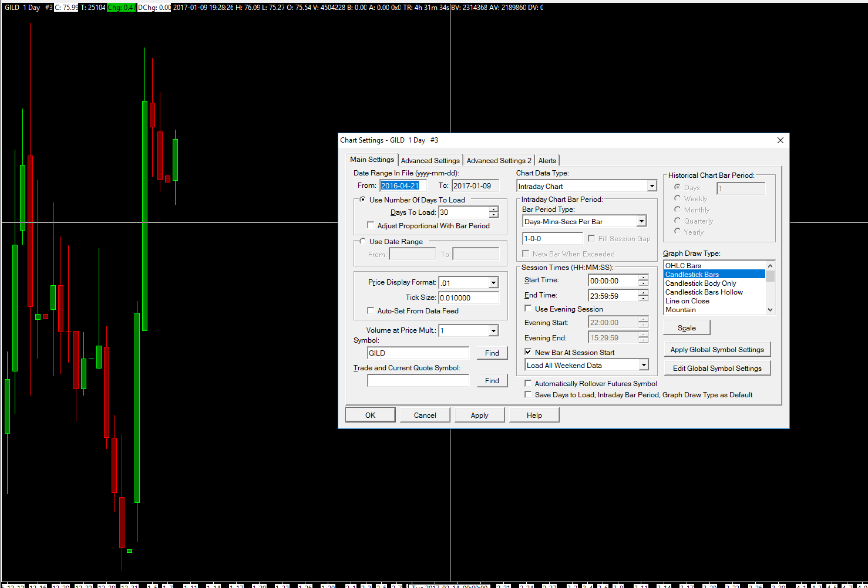Increase Days To Load spinner value
868x588 pixels.
tap(494, 209)
